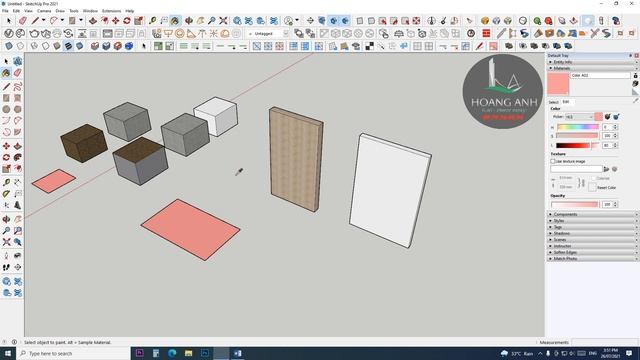Toggle Monochrome face style

point(80,46)
